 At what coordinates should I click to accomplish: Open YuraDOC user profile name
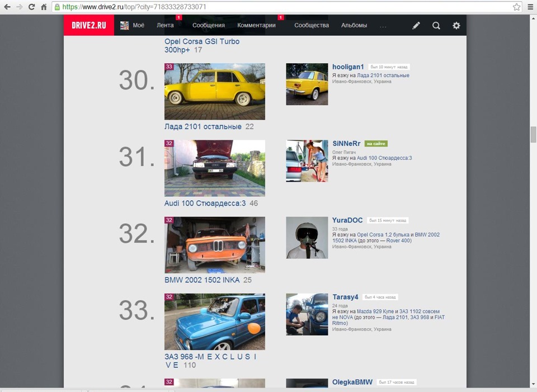[347, 220]
